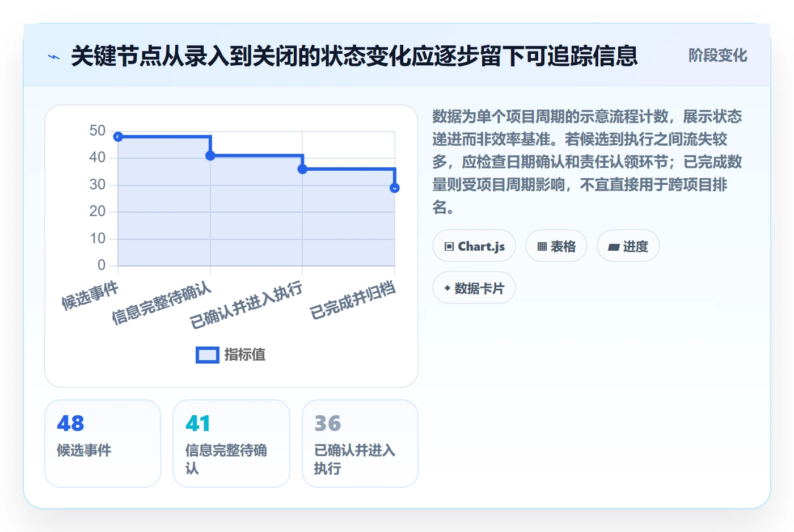
Task: Click the x-axis label 信息完整待确认
Action: click(162, 303)
